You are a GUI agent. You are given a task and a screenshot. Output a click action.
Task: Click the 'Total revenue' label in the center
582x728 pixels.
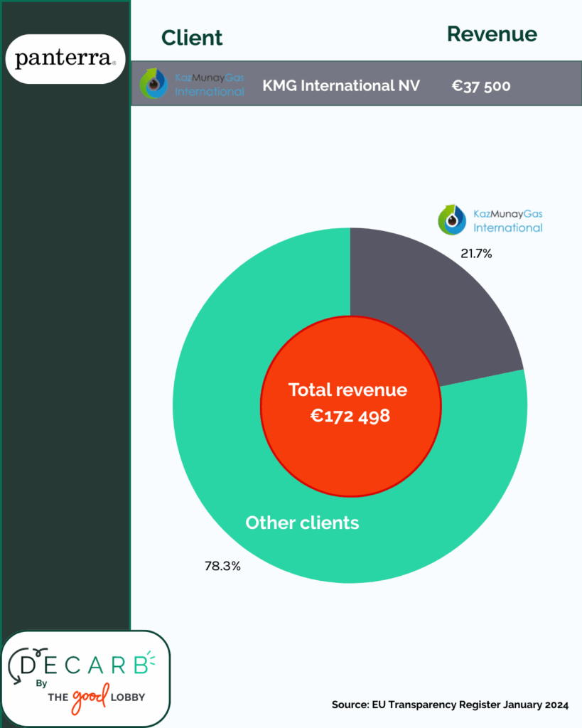coord(347,390)
